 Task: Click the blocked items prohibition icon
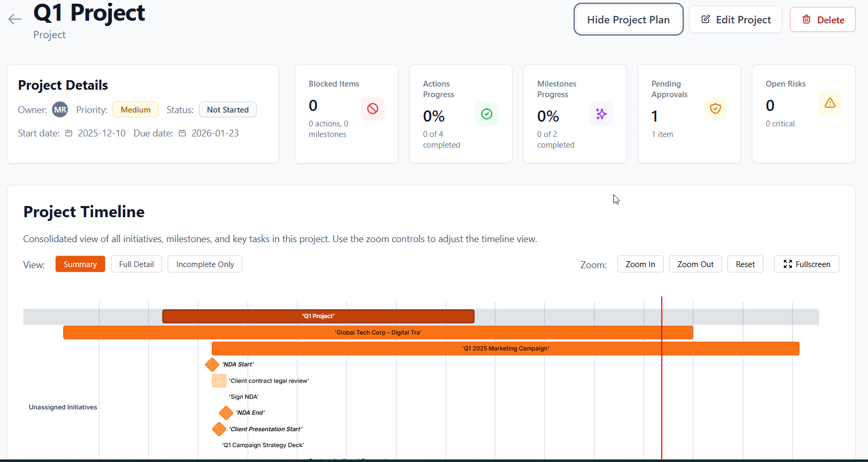372,109
